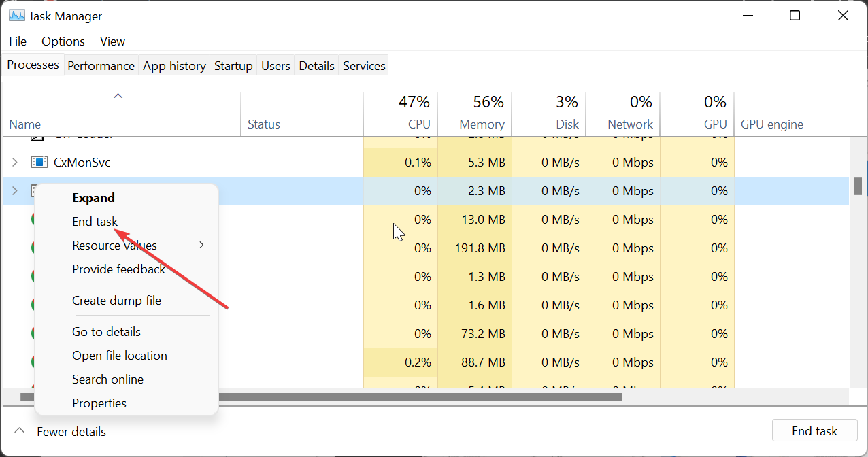
Task: Select the CxMonSvc process icon
Action: click(x=39, y=163)
